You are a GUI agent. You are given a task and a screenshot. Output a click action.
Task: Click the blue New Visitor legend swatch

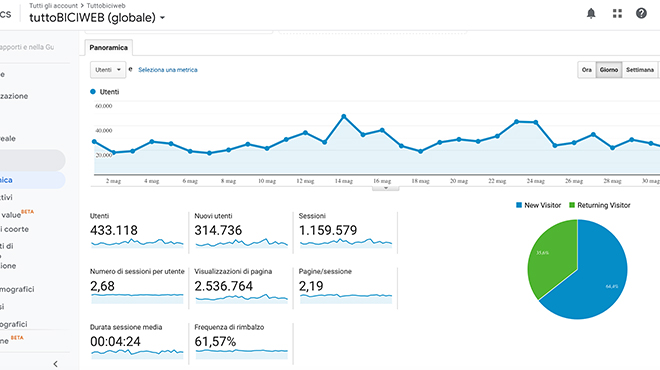coord(519,205)
